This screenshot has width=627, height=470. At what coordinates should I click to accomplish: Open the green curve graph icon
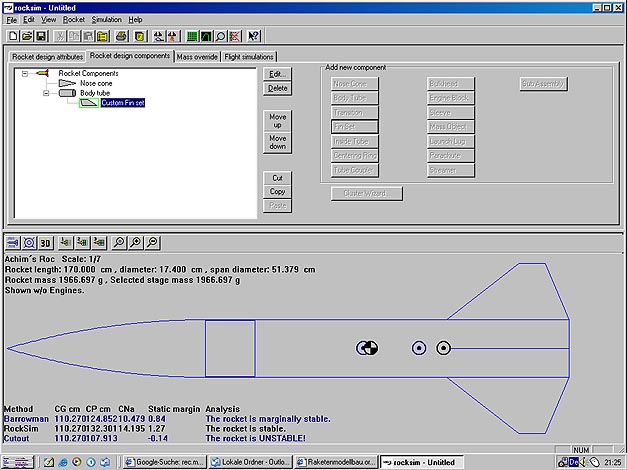coord(206,36)
